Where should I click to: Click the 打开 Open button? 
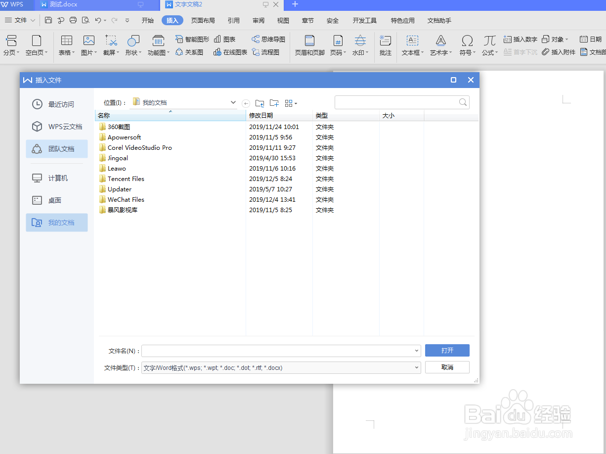pos(447,350)
